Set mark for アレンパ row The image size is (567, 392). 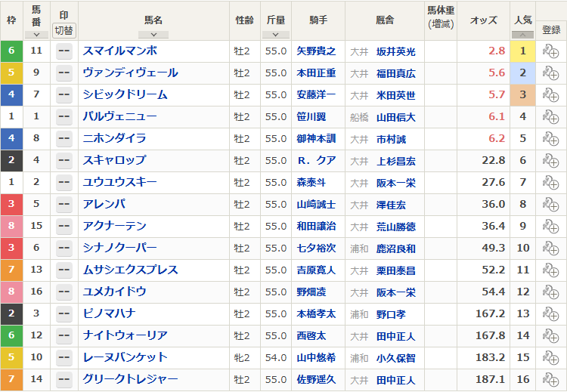pyautogui.click(x=64, y=205)
